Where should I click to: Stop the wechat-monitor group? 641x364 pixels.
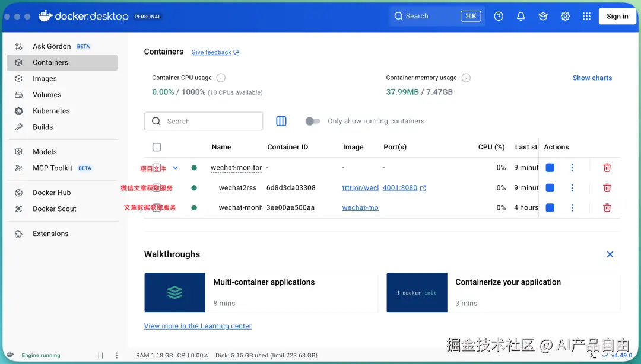coord(550,168)
